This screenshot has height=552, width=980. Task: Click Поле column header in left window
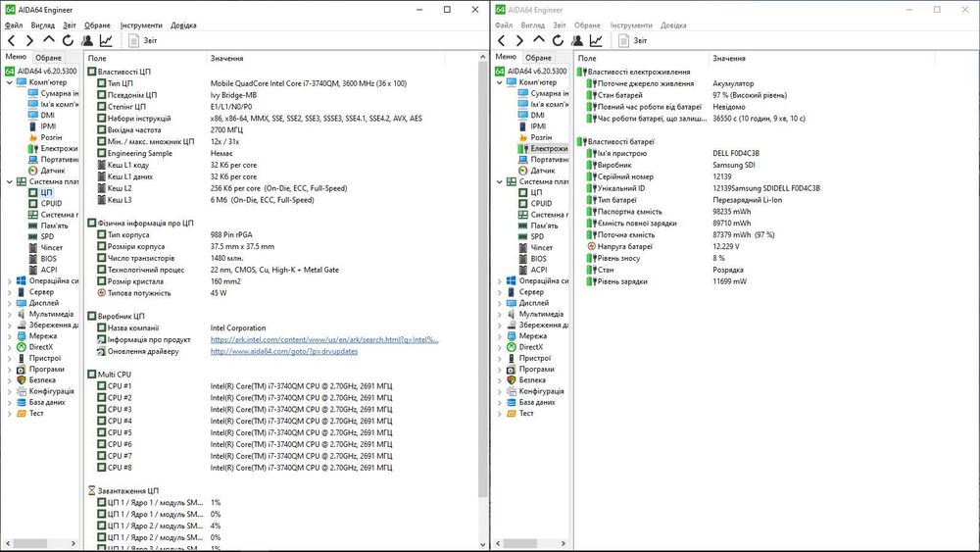[145, 58]
